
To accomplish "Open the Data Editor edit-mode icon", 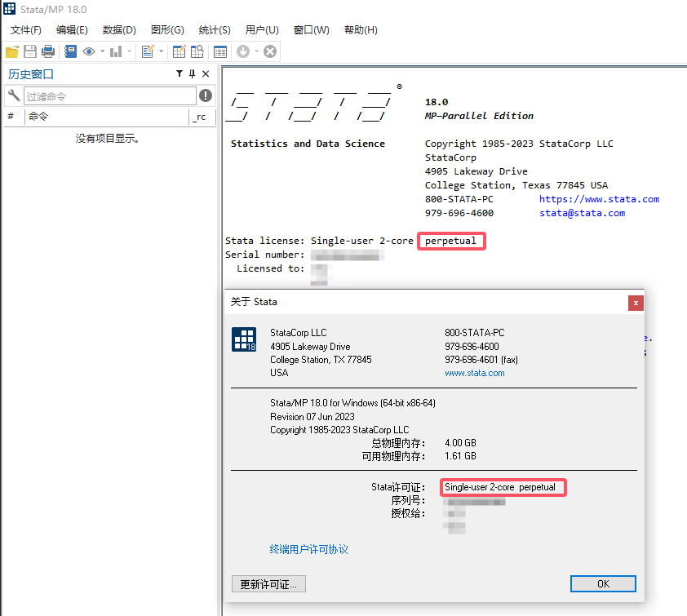I will [x=178, y=51].
